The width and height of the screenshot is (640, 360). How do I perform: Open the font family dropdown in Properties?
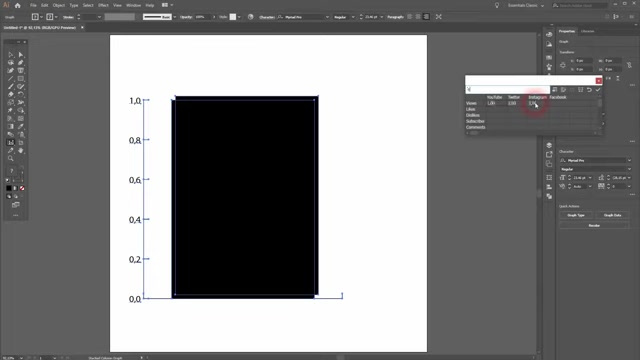pyautogui.click(x=629, y=160)
